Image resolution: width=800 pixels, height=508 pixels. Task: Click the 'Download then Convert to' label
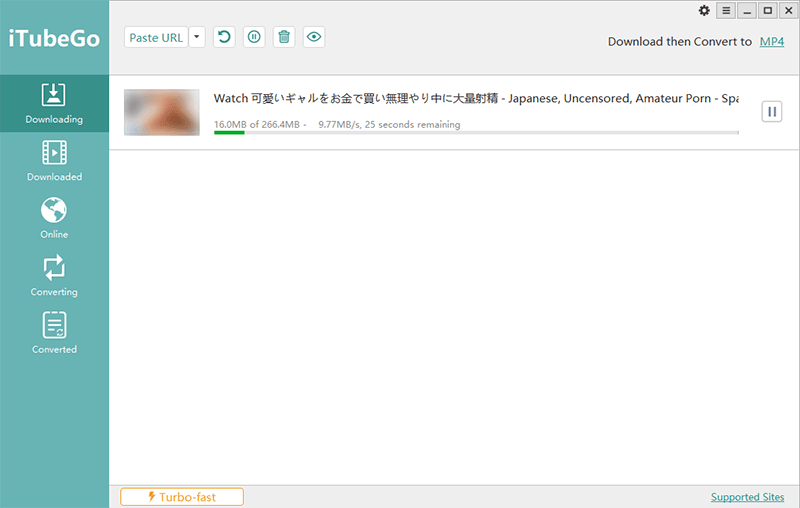[x=680, y=42]
